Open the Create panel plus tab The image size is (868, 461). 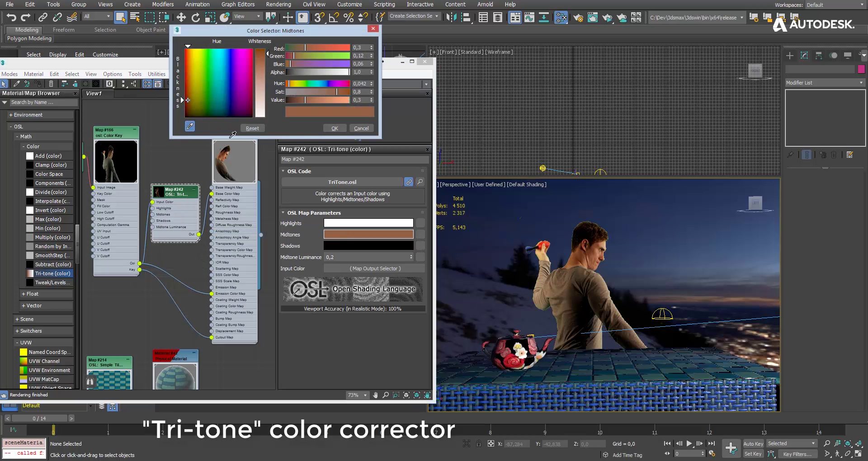(790, 56)
